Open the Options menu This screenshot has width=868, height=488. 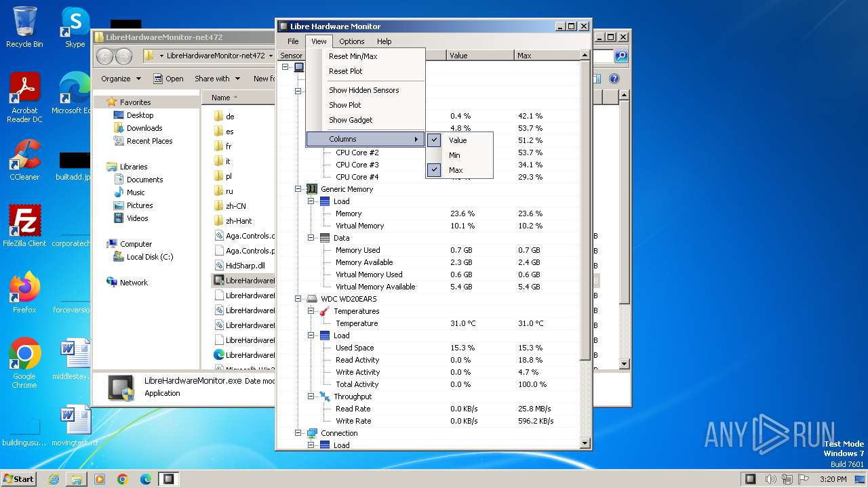click(x=352, y=41)
